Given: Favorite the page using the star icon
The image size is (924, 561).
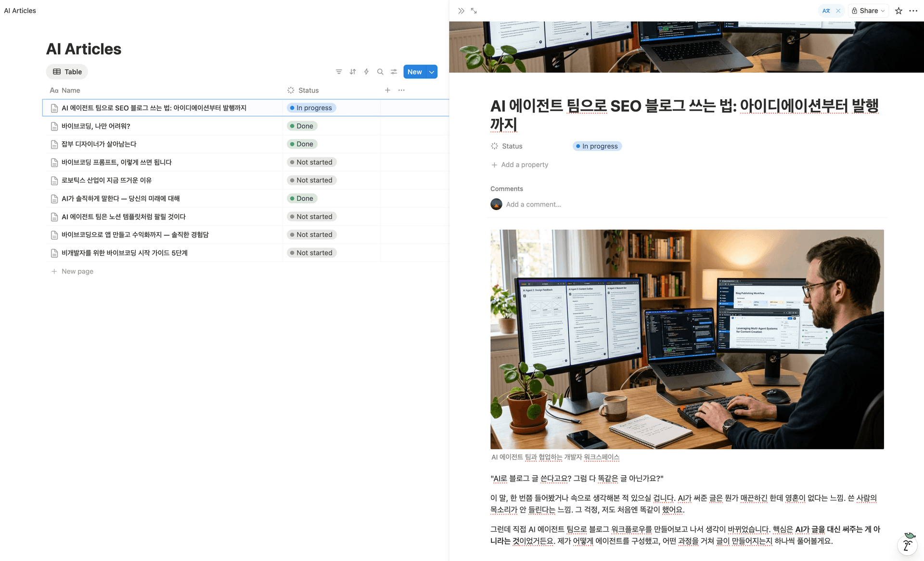Looking at the screenshot, I should pyautogui.click(x=898, y=10).
